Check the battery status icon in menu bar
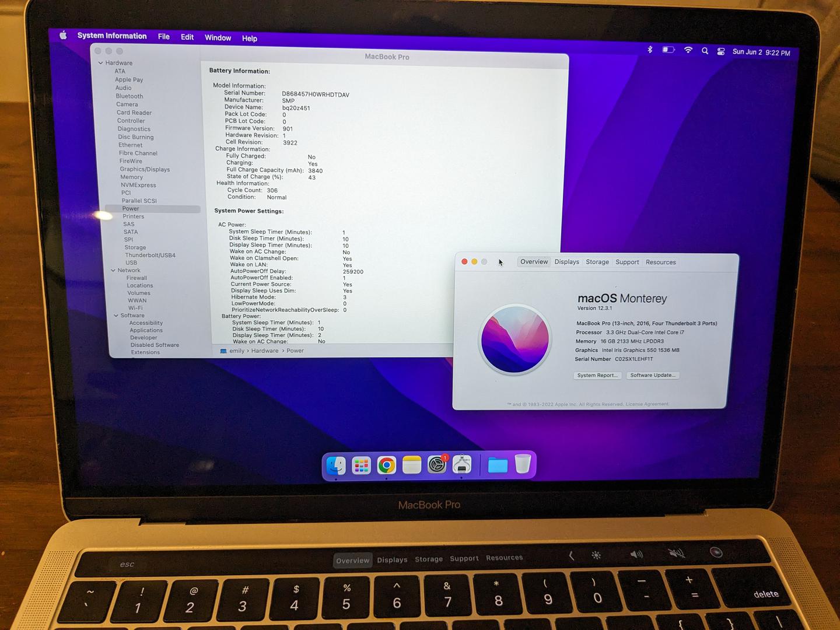The width and height of the screenshot is (840, 630). (x=668, y=50)
